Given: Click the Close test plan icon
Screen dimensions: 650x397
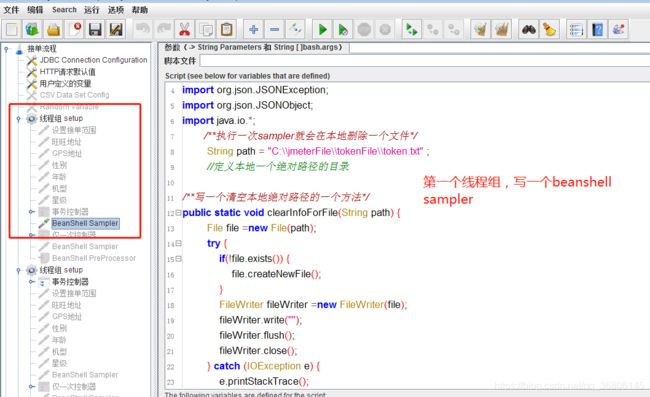Looking at the screenshot, I should coord(75,29).
